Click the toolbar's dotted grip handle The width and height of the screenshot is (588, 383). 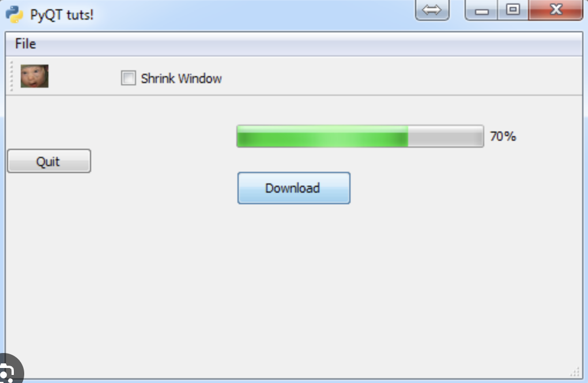pos(12,76)
